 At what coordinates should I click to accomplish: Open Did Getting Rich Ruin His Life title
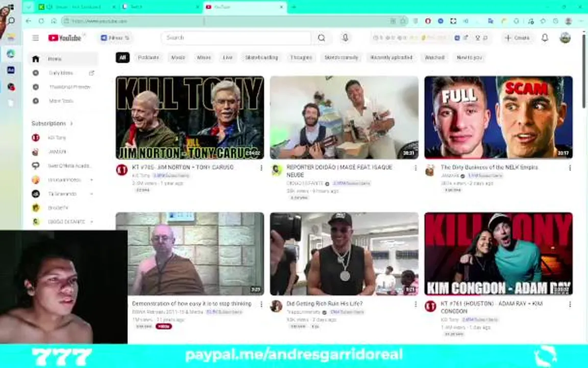point(325,304)
